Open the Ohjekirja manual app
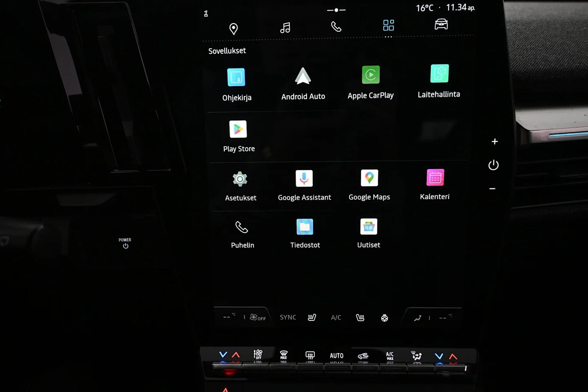This screenshot has width=588, height=392. coord(236,85)
